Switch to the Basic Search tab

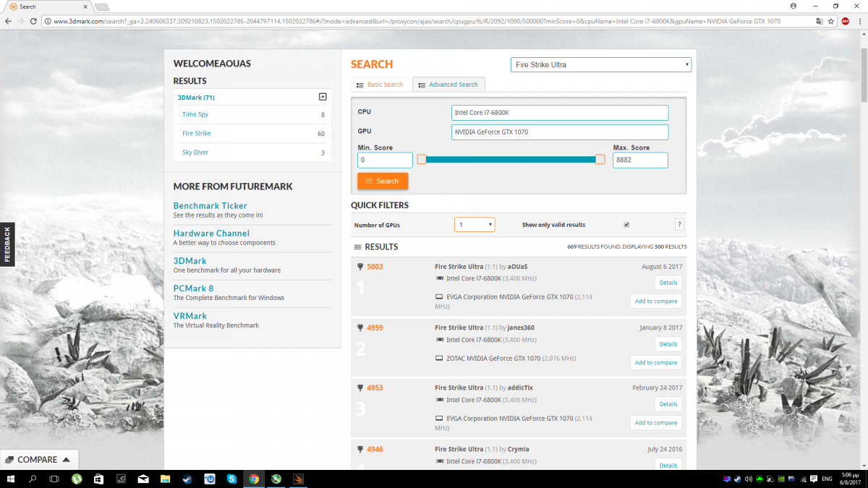[380, 85]
